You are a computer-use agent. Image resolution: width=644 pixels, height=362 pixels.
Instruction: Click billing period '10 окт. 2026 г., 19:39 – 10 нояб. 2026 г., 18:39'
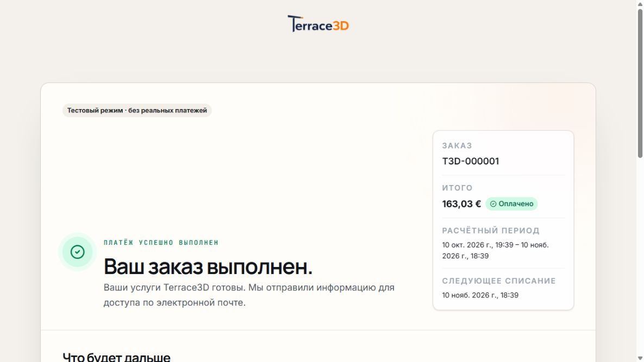coord(495,251)
